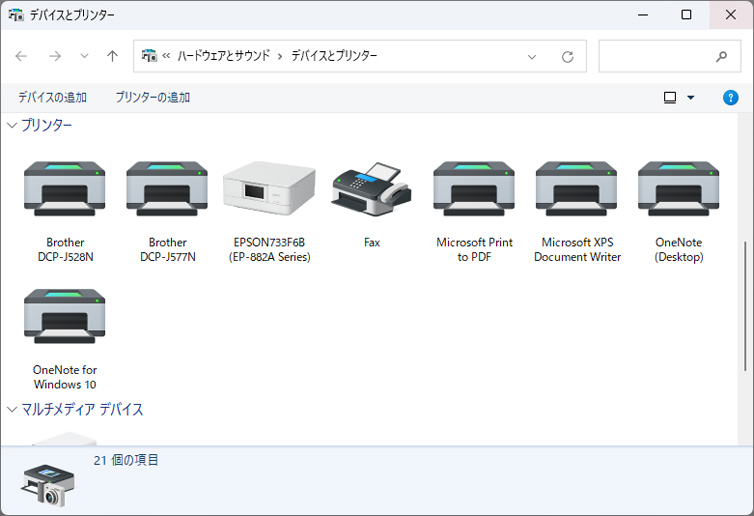Click the help question mark icon

(730, 98)
